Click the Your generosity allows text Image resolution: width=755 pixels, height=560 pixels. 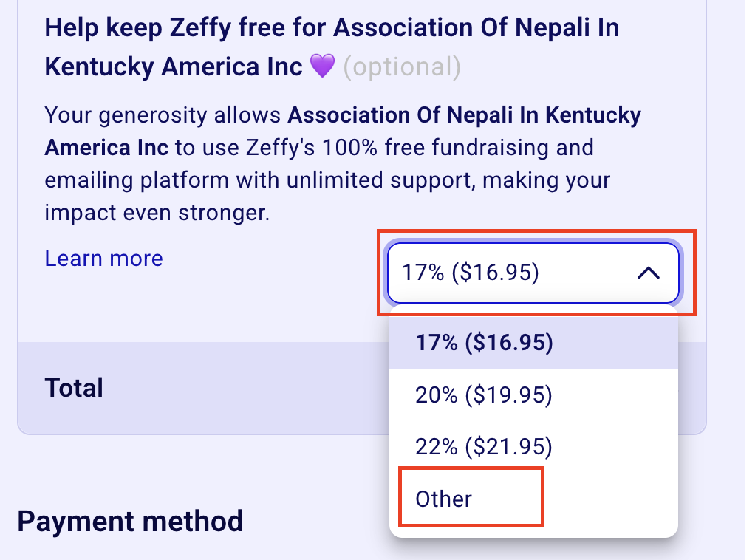pyautogui.click(x=163, y=115)
